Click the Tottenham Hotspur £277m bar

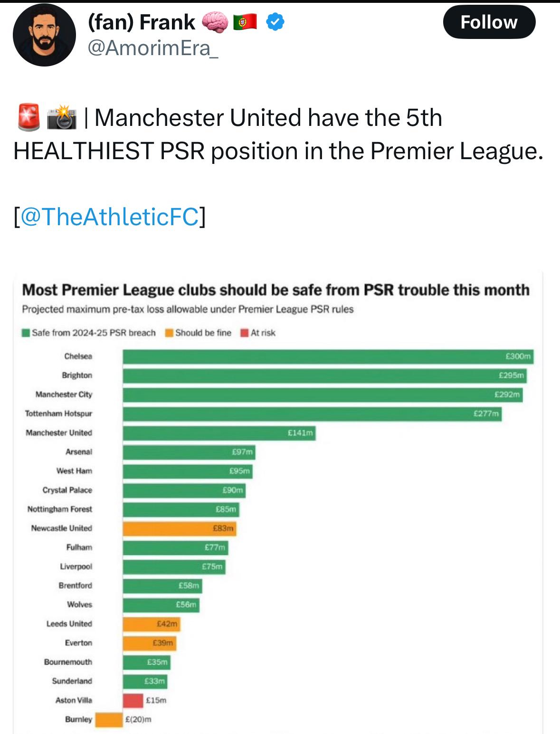click(x=312, y=414)
